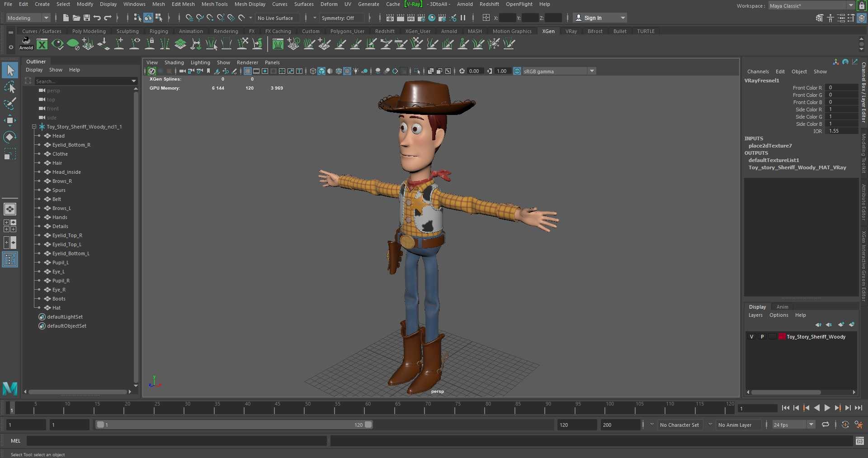Viewport: 868px width, 458px height.
Task: Click the Play forwards button
Action: point(827,408)
